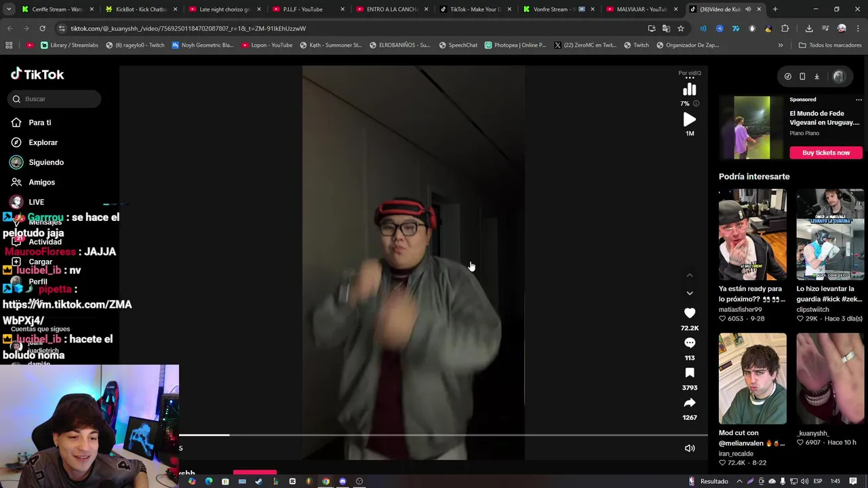Image resolution: width=868 pixels, height=488 pixels.
Task: Open SpeechChat bookmark
Action: point(458,45)
